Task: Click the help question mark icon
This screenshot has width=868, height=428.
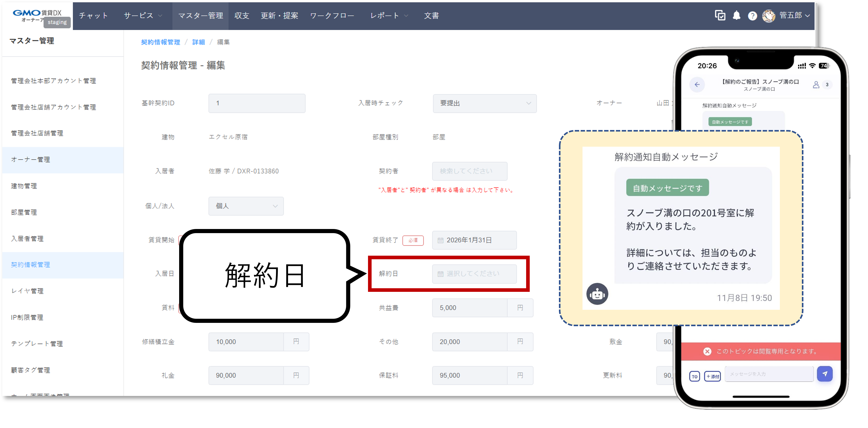Action: click(752, 15)
